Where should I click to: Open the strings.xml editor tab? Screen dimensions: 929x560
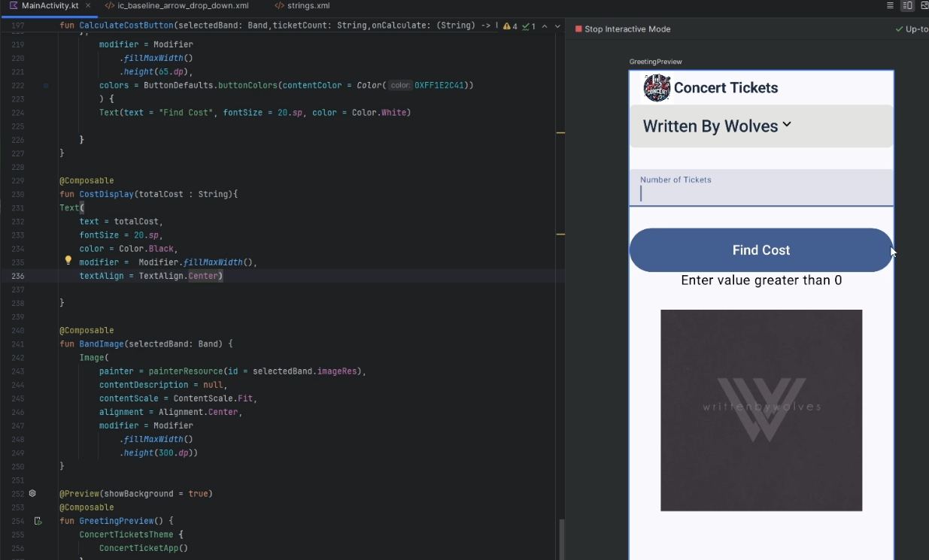302,6
